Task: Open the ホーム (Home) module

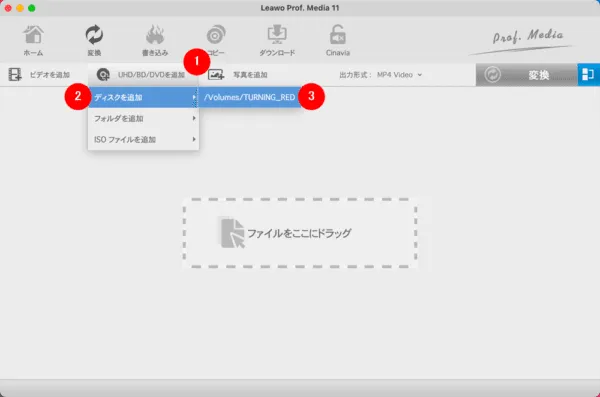Action: [33, 41]
